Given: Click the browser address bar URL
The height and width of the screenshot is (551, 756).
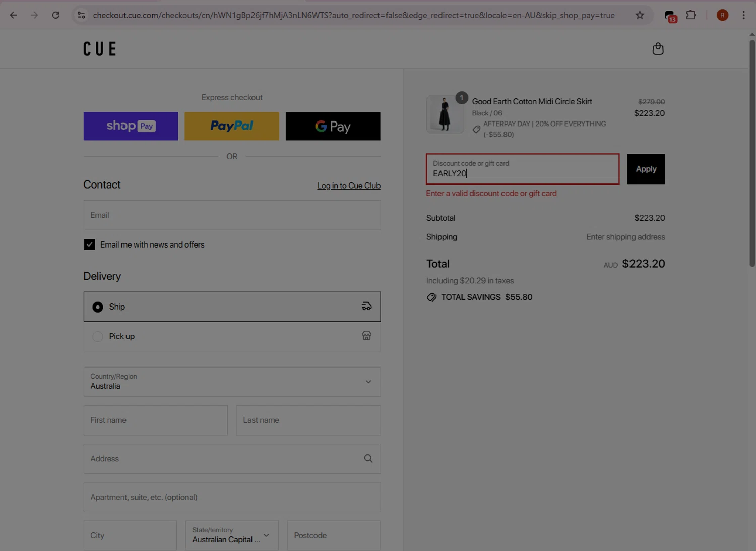Looking at the screenshot, I should [354, 15].
